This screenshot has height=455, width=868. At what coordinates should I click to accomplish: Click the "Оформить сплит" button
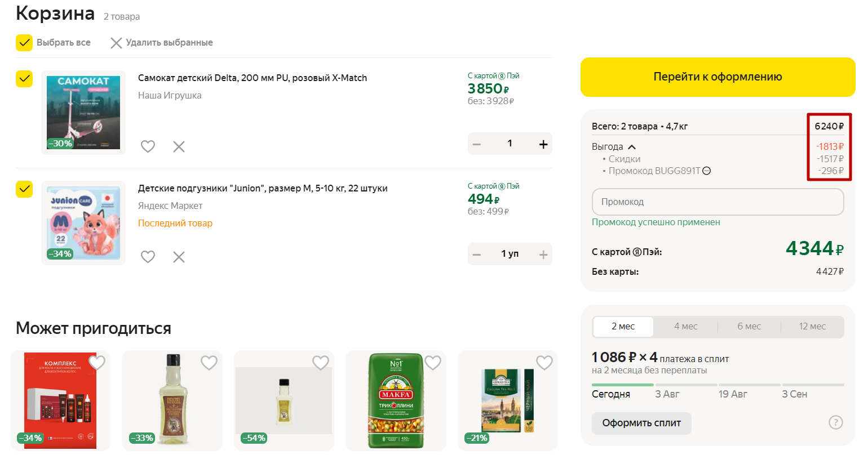click(x=641, y=423)
